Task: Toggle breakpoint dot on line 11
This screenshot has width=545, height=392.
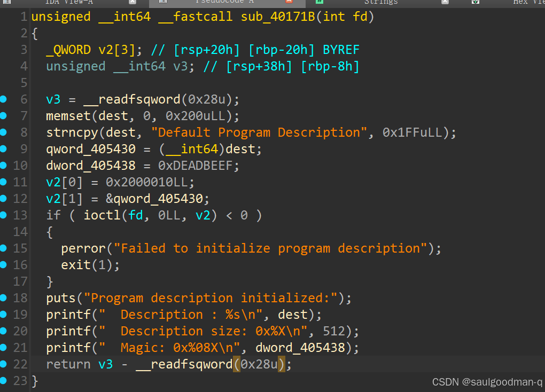Action: [x=3, y=182]
